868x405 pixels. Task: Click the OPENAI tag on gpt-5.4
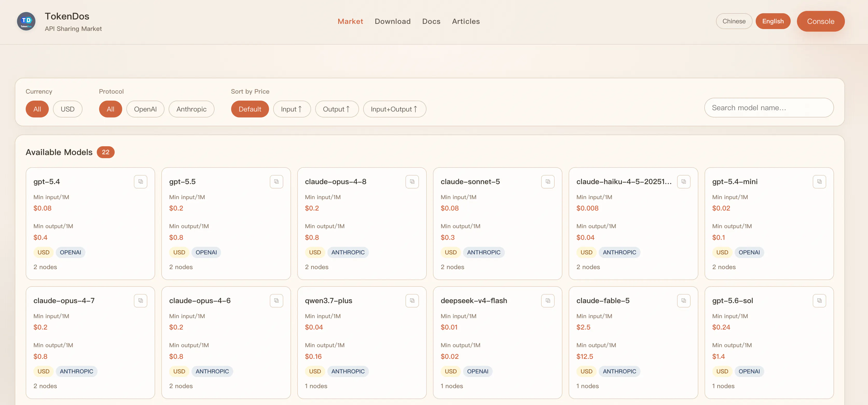point(70,252)
